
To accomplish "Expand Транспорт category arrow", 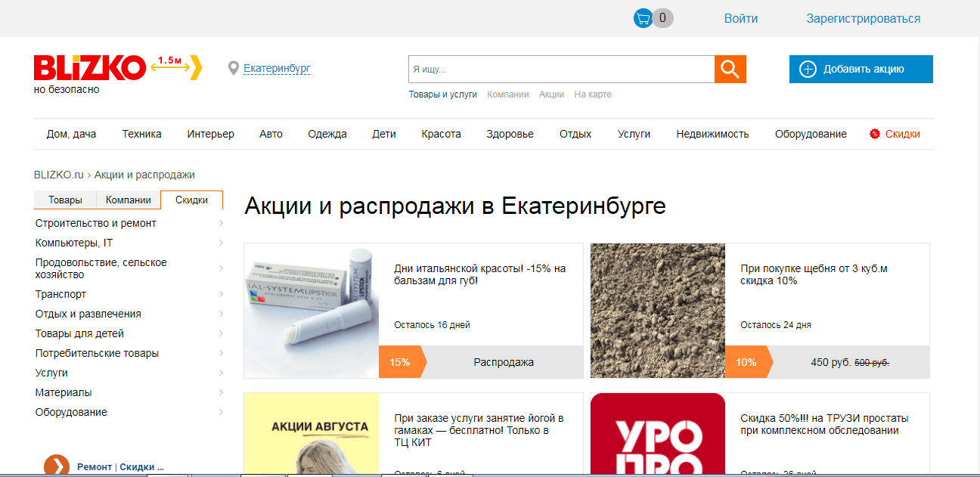I will click(x=221, y=294).
